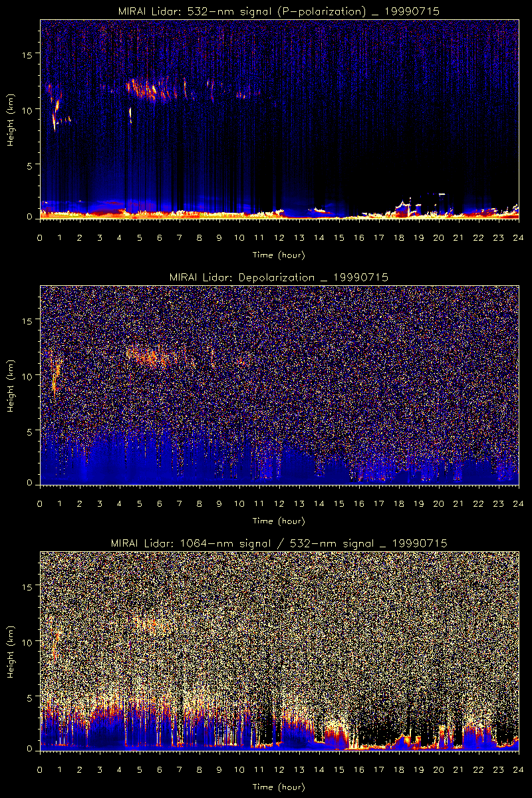Screen dimensions: 532x798
Task: Select hour 0 on the Depolarization plot's time axis
Action: 40,503
